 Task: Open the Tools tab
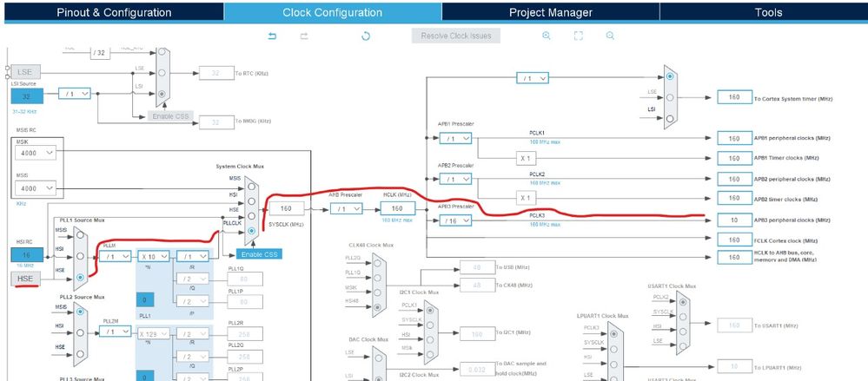pos(768,12)
